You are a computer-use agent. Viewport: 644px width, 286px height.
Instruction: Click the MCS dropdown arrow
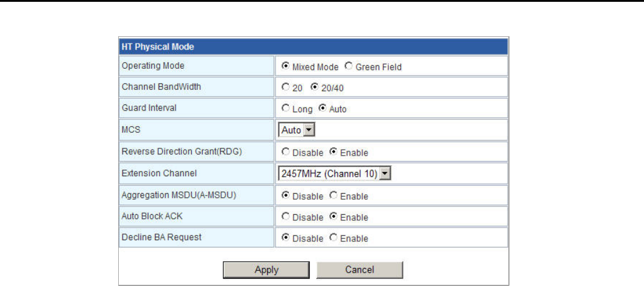point(310,130)
